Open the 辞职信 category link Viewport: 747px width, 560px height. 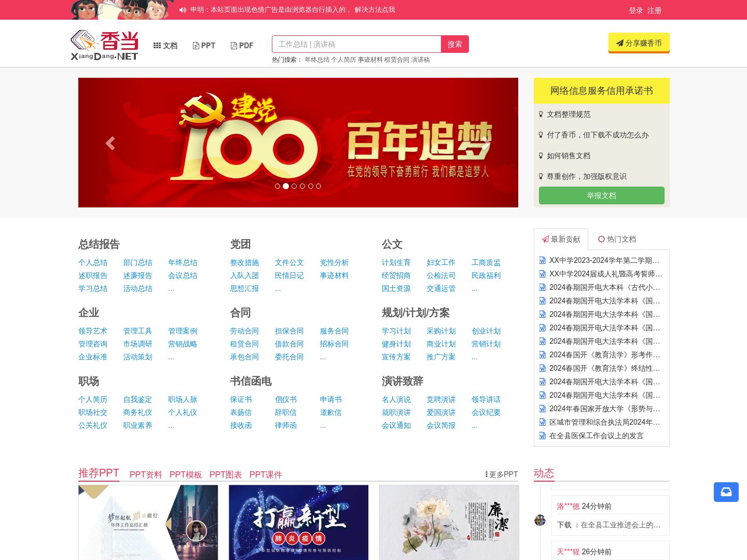point(286,412)
